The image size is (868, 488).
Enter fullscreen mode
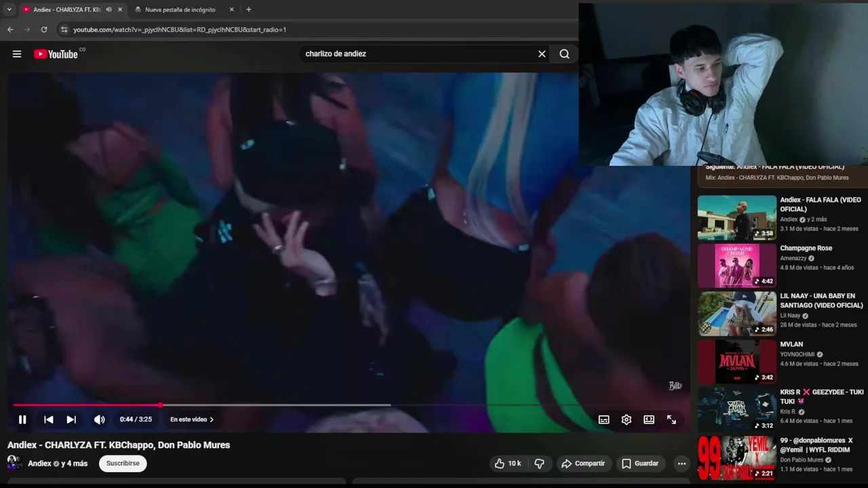[671, 420]
